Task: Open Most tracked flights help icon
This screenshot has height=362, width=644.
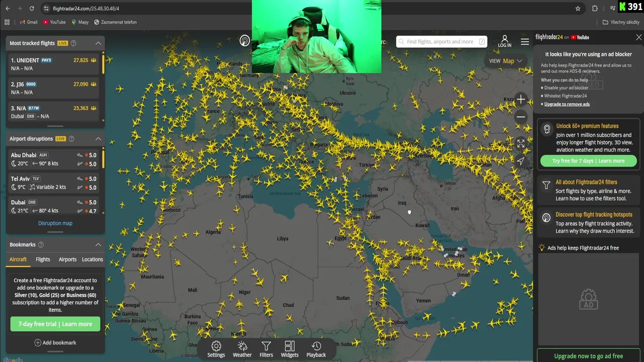Action: point(74,43)
